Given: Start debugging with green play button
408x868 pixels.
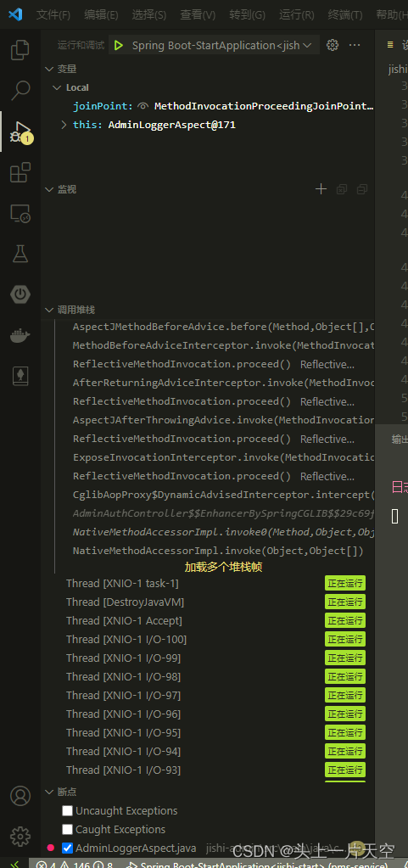Looking at the screenshot, I should (118, 45).
